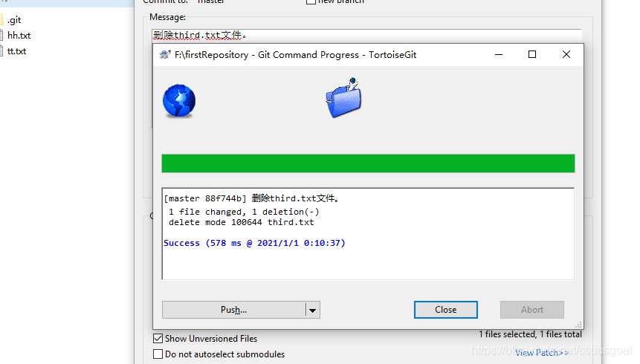Click the green progress bar
This screenshot has width=640, height=364.
point(368,163)
